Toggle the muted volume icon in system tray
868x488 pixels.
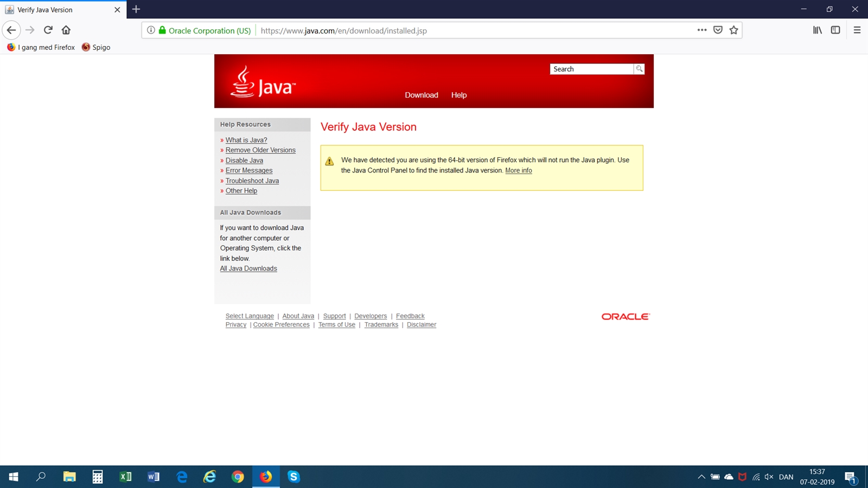(x=769, y=477)
